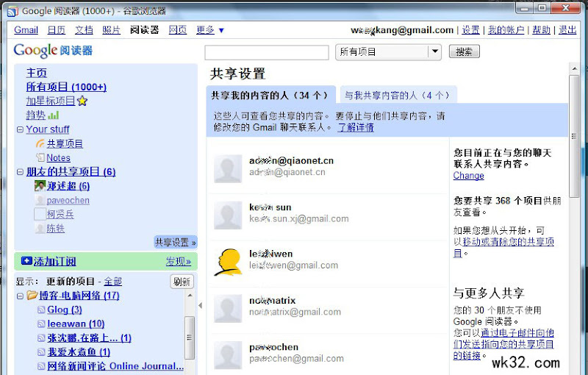Click the yellow profile avatar of leiwen contact
The width and height of the screenshot is (588, 375).
pyautogui.click(x=228, y=262)
